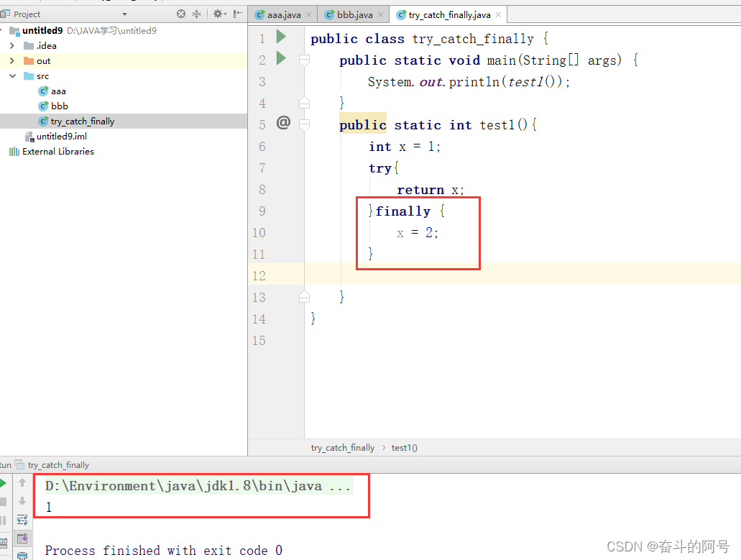Open the Project panel gear settings
Screen dimensions: 741x560
tap(218, 14)
